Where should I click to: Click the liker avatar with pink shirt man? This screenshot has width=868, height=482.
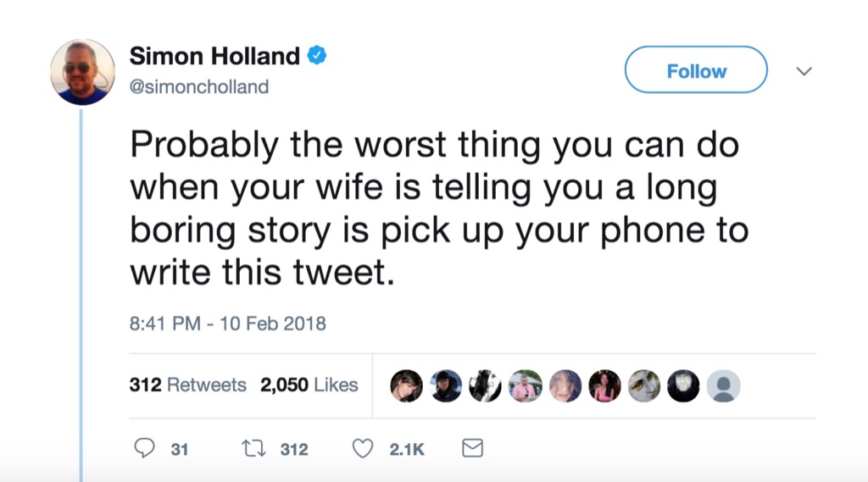(526, 385)
